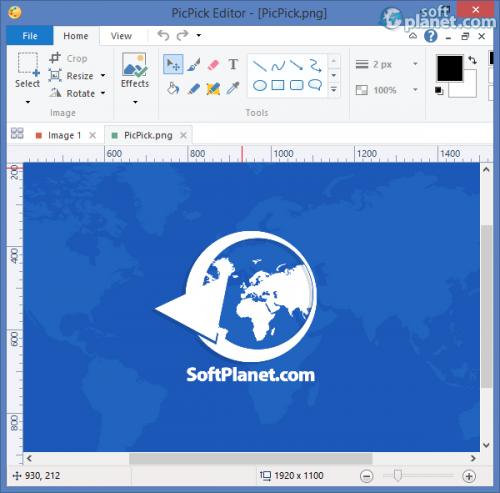500x493 pixels.
Task: Expand the Resize dropdown arrow
Action: click(x=103, y=76)
